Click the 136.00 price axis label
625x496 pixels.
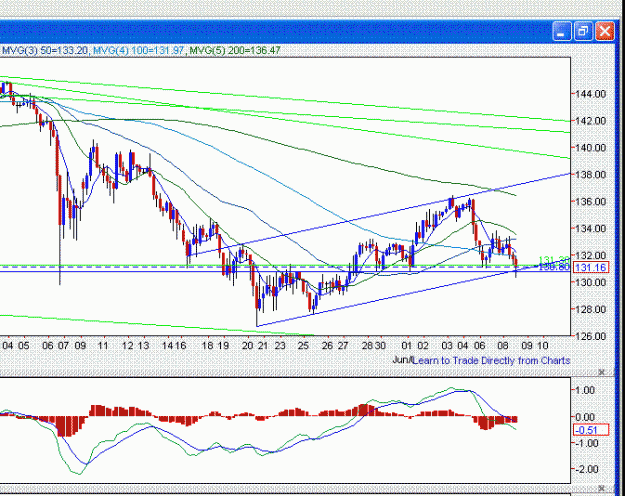pos(590,202)
